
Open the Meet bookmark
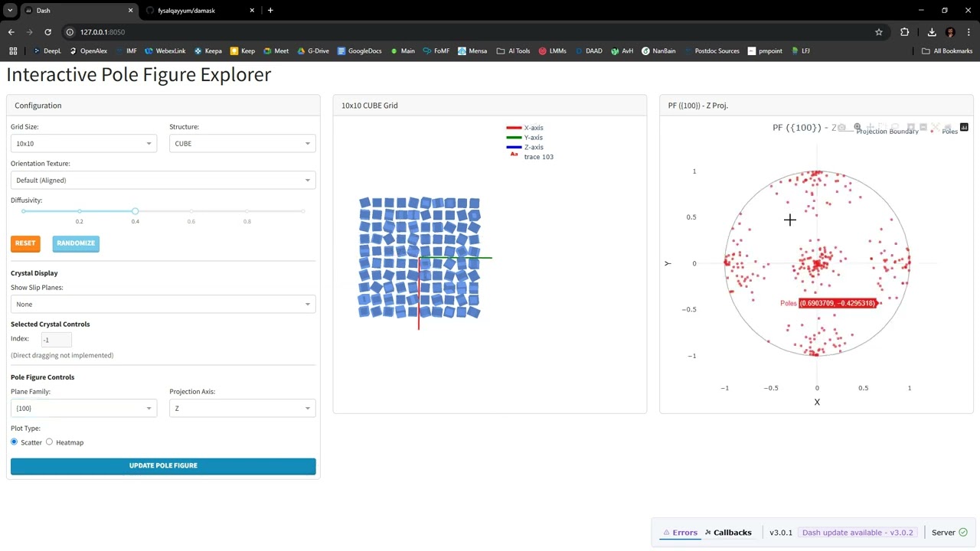pos(276,51)
